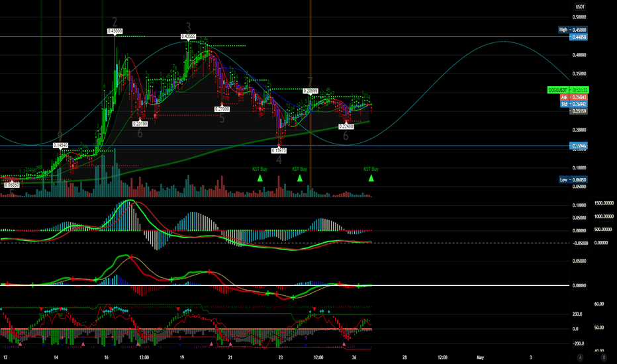Click date 26 on the time axis
617x364 pixels.
(x=354, y=357)
